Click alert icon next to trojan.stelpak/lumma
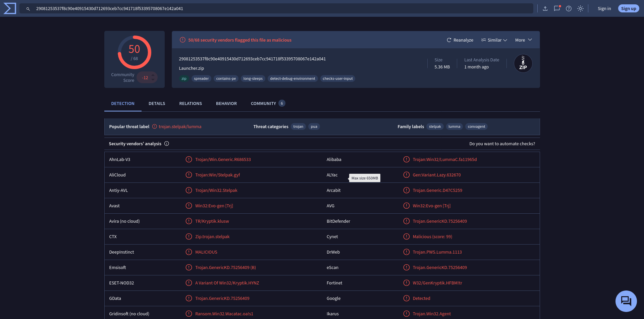The image size is (644, 319). pyautogui.click(x=155, y=126)
